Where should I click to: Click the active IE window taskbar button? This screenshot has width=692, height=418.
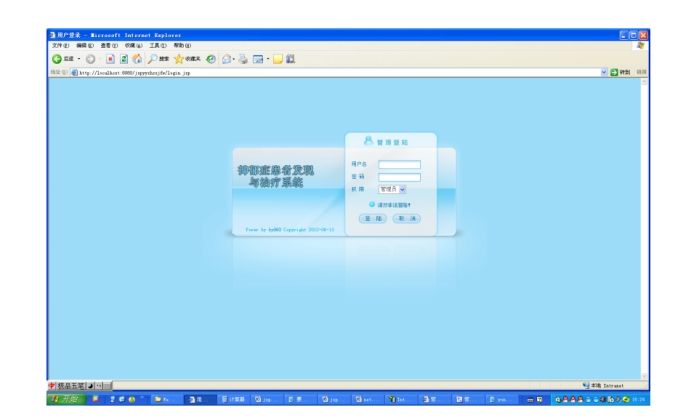(199, 399)
